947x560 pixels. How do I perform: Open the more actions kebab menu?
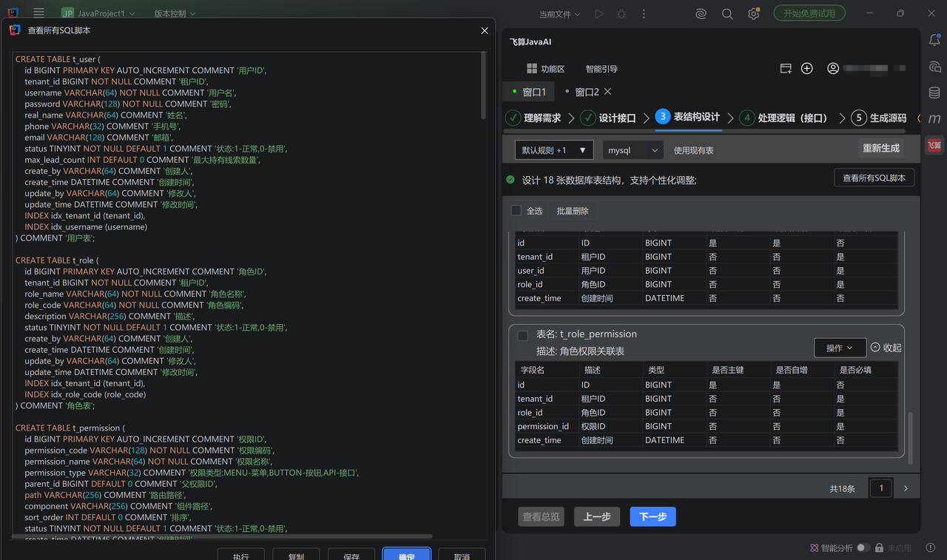pos(644,14)
